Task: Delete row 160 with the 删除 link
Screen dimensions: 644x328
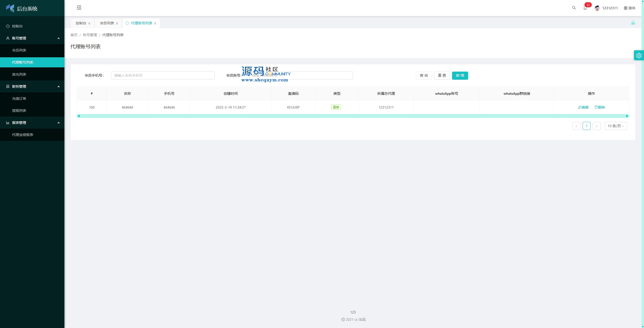Action: pyautogui.click(x=600, y=107)
